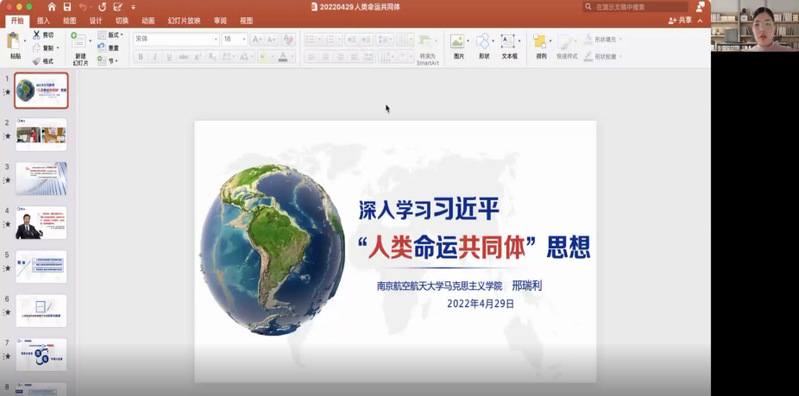This screenshot has height=396, width=799.
Task: Open the Transitions (切换) ribbon tab
Action: pyautogui.click(x=122, y=21)
